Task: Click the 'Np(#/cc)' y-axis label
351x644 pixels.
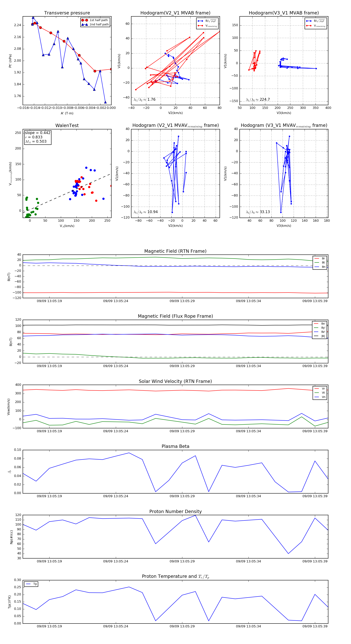Action: click(x=11, y=537)
